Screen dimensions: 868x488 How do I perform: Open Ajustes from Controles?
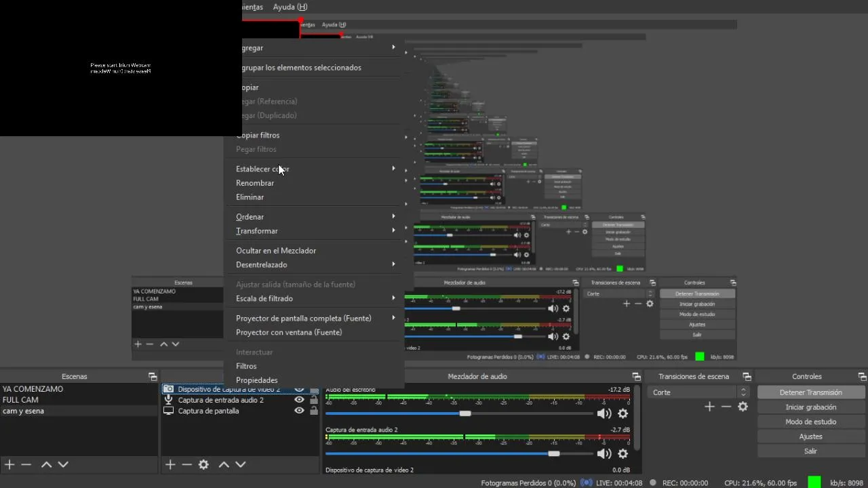(x=811, y=436)
